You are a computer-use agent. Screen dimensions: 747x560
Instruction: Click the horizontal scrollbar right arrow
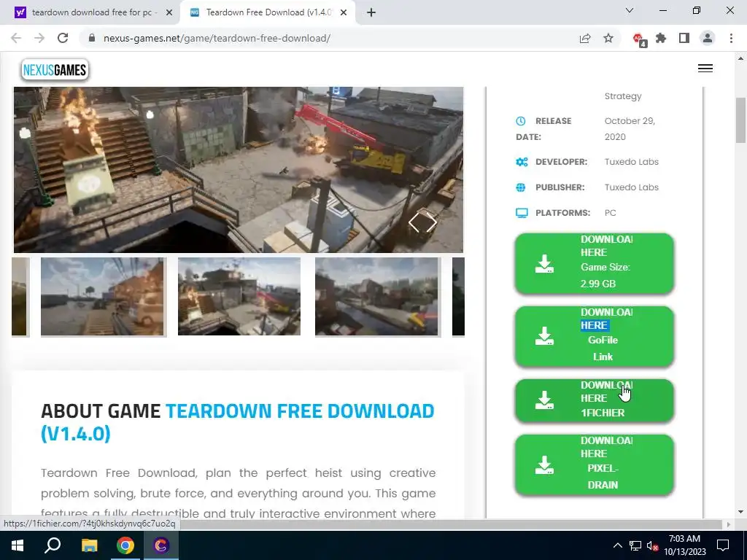pyautogui.click(x=729, y=524)
